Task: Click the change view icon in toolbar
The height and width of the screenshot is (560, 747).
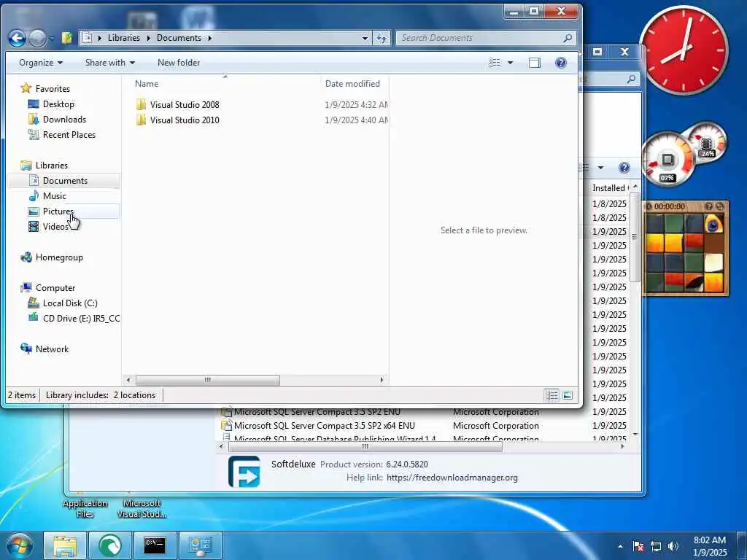Action: [495, 63]
